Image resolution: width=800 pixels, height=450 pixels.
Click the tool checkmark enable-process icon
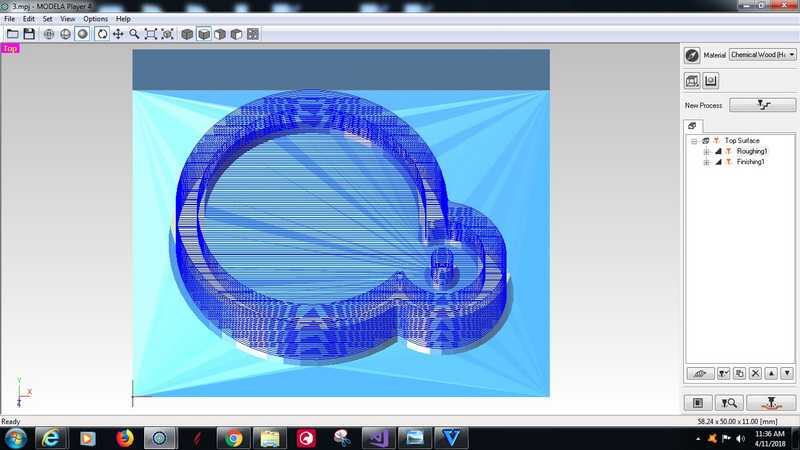coord(723,373)
